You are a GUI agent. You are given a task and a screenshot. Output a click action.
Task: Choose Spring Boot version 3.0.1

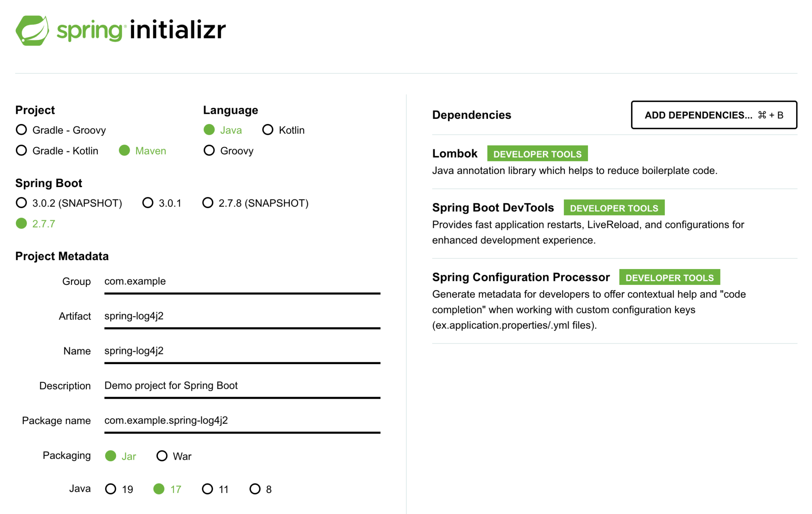(x=148, y=203)
